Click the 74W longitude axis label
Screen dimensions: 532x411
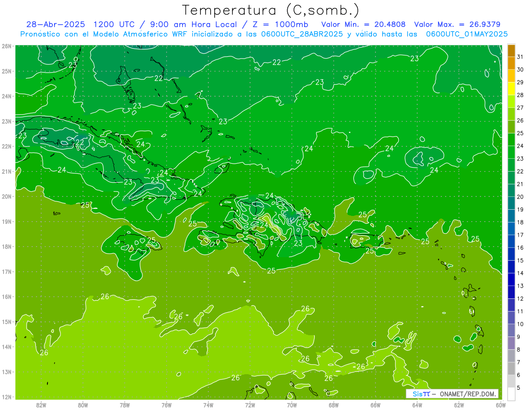click(x=208, y=404)
